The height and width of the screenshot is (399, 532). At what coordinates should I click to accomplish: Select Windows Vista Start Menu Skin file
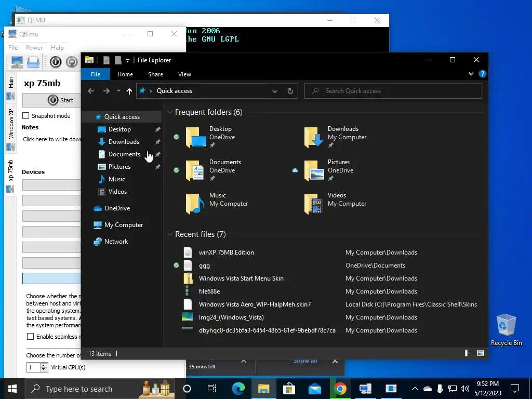point(241,278)
